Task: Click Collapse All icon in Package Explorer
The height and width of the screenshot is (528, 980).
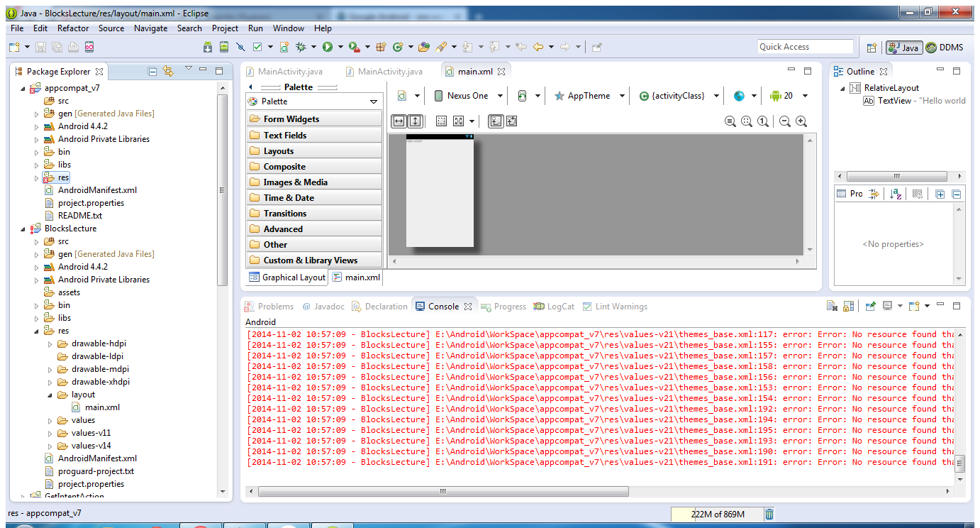Action: 152,71
